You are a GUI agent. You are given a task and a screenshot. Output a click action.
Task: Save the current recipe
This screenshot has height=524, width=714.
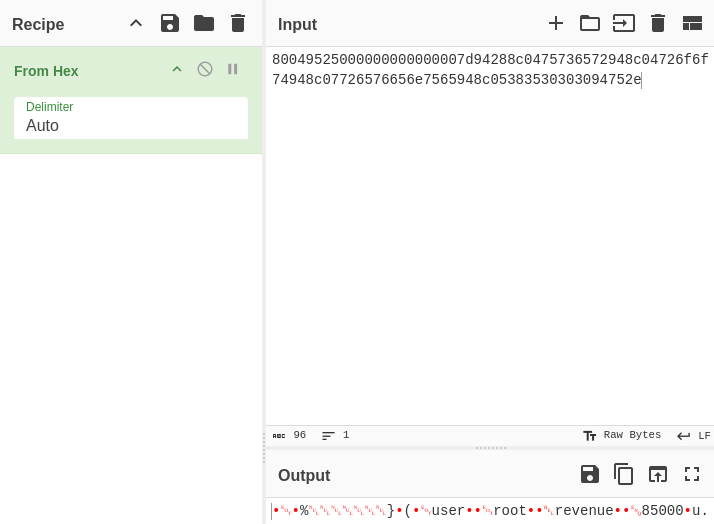tap(170, 23)
